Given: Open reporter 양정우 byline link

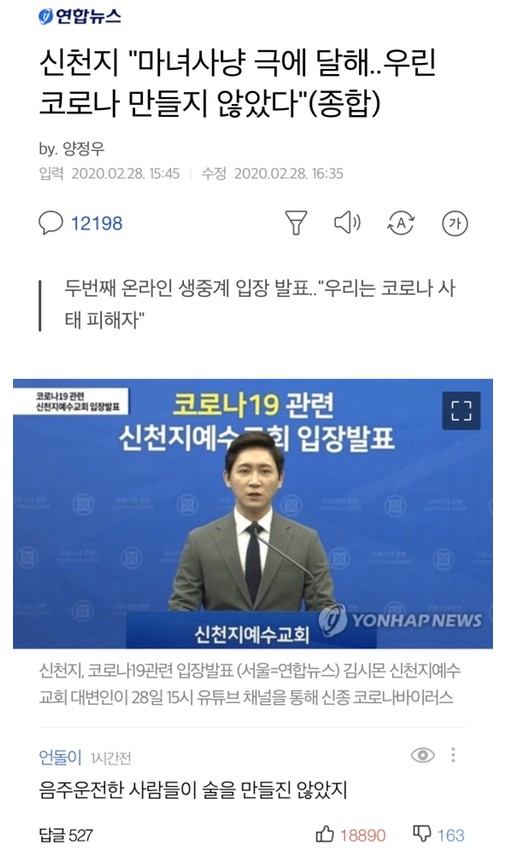Looking at the screenshot, I should click(x=83, y=149).
